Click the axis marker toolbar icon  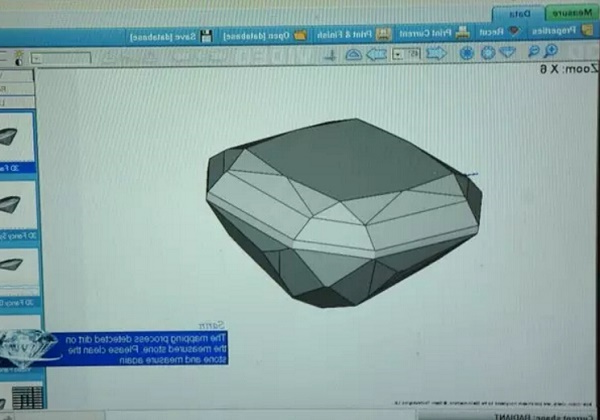[332, 53]
